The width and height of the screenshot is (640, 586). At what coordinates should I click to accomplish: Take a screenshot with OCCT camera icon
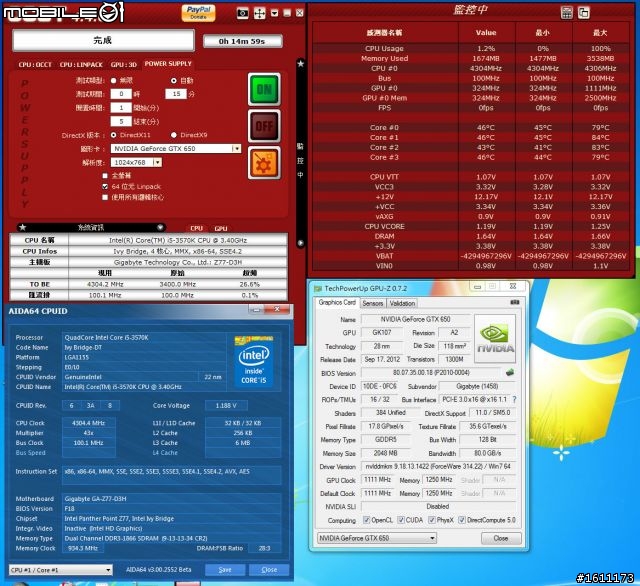click(242, 13)
